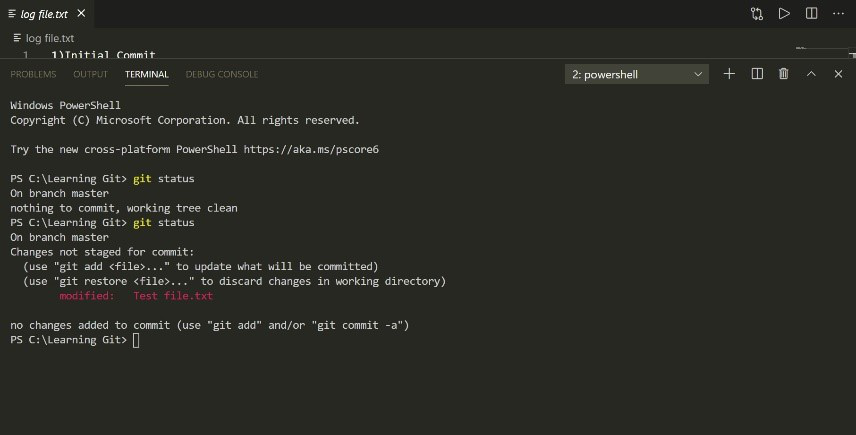Split the terminal pane
This screenshot has height=435, width=856.
[757, 74]
